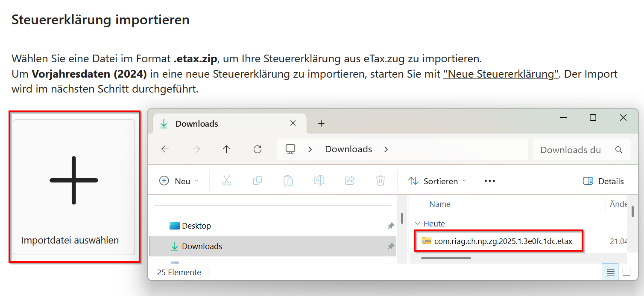644x296 pixels.
Task: Click the Importdatei auswählen plus tile
Action: pyautogui.click(x=74, y=187)
